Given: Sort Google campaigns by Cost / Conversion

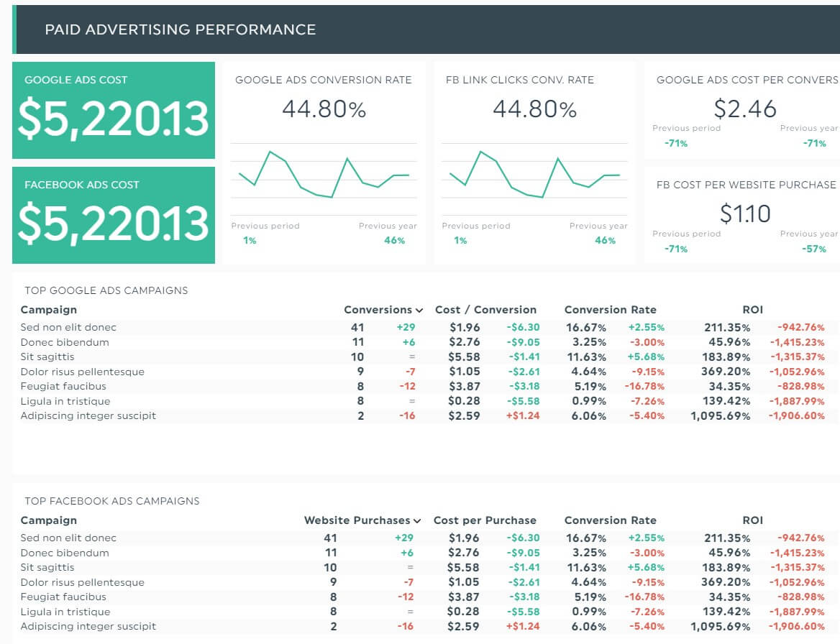Looking at the screenshot, I should [x=485, y=310].
